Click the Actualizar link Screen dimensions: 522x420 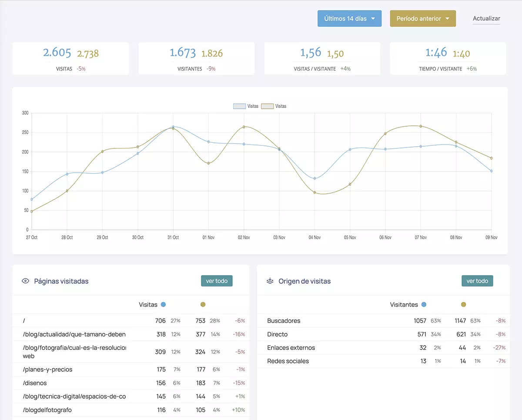486,19
